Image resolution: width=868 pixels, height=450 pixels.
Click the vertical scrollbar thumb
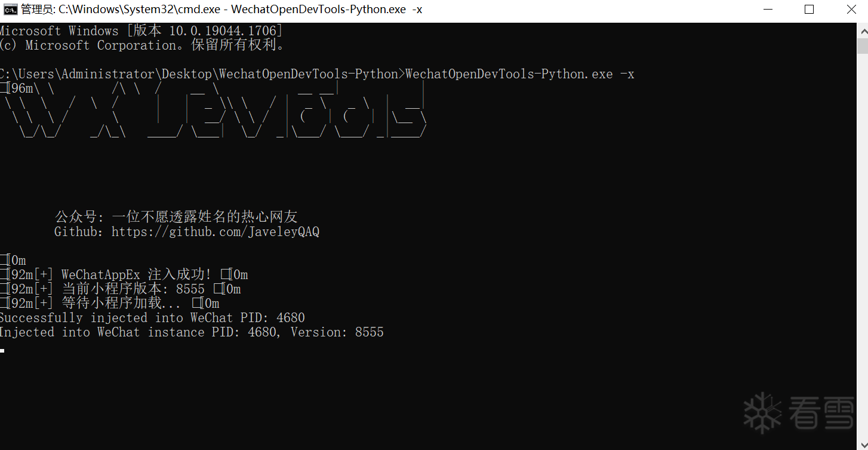click(863, 47)
